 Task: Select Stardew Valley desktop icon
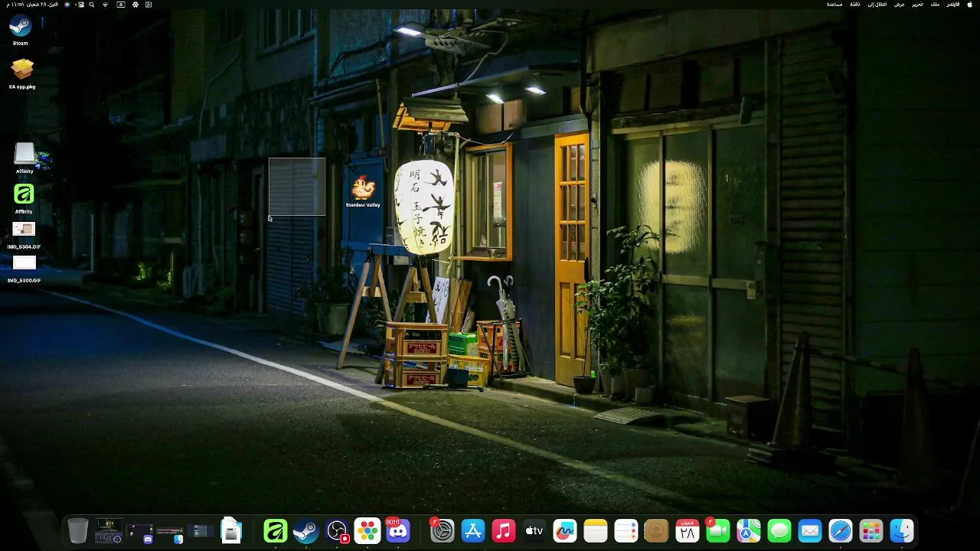click(x=363, y=187)
